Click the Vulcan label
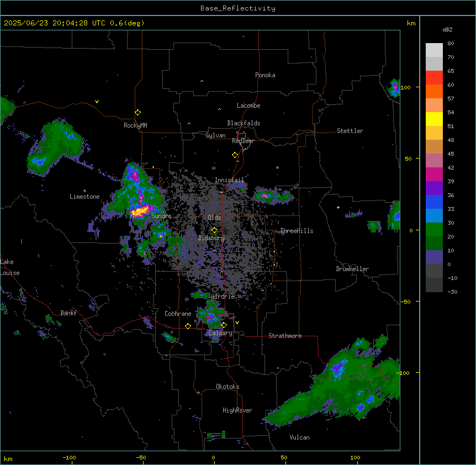 (x=299, y=437)
